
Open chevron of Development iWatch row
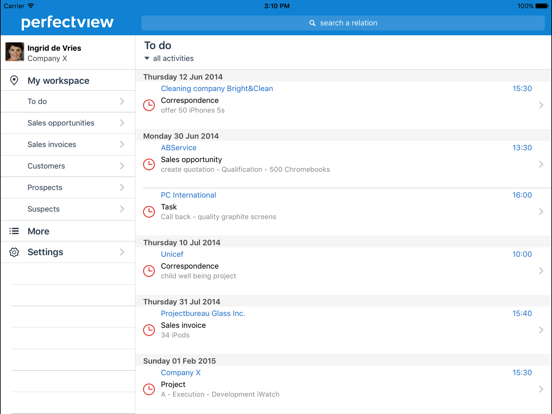(x=541, y=389)
